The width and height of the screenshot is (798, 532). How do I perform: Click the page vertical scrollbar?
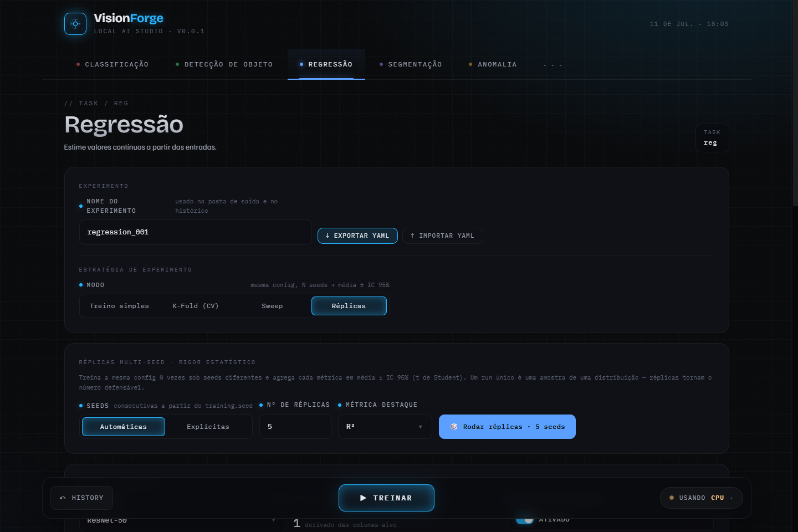pos(795,103)
